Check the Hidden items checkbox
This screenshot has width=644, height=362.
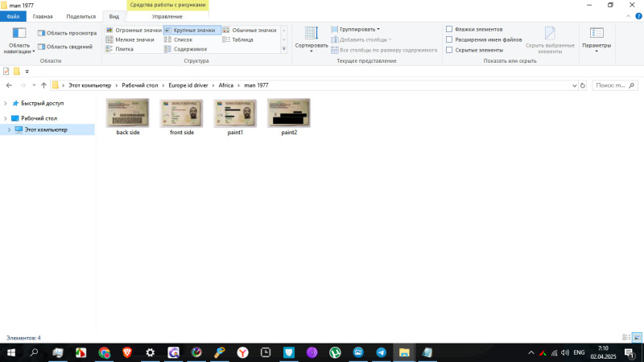449,50
